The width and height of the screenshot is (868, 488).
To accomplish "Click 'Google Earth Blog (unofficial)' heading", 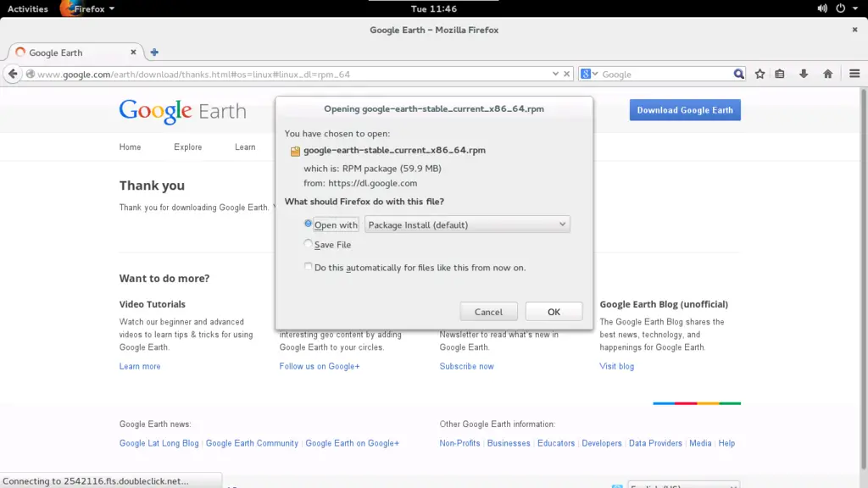I will click(x=664, y=304).
